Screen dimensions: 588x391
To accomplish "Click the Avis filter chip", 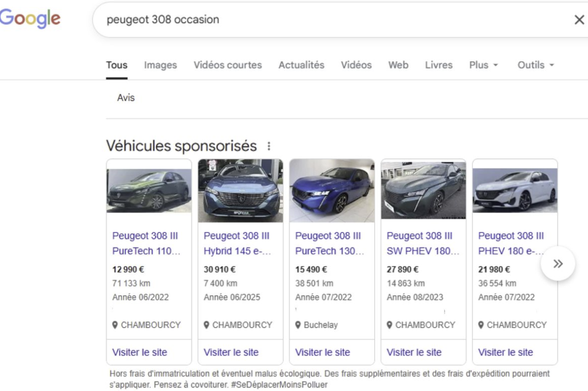I will [126, 98].
